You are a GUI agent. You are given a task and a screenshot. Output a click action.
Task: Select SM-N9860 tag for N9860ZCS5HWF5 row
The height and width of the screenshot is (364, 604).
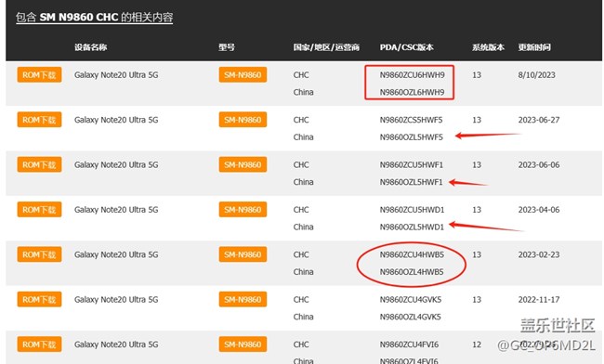click(243, 120)
